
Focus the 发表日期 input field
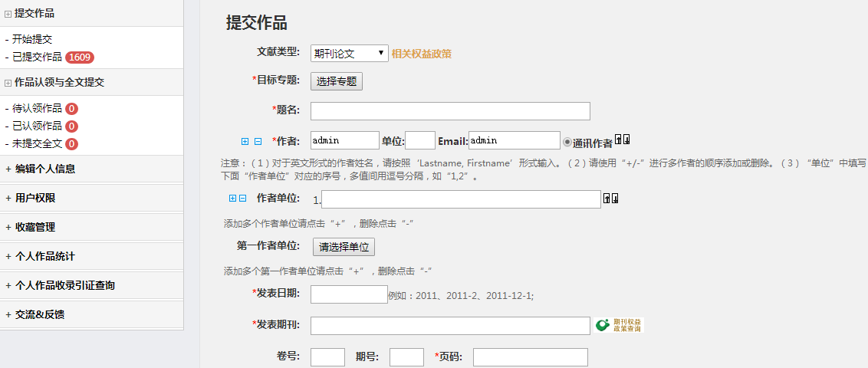tap(349, 294)
